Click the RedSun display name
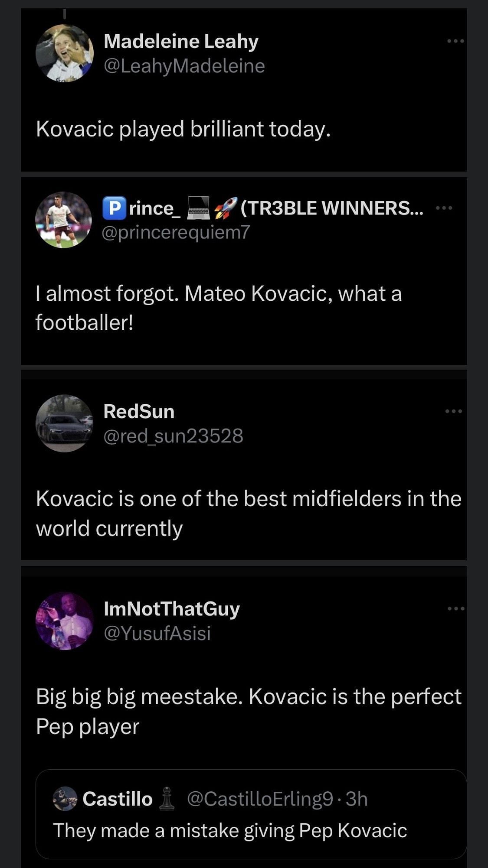The image size is (488, 868). [x=139, y=411]
